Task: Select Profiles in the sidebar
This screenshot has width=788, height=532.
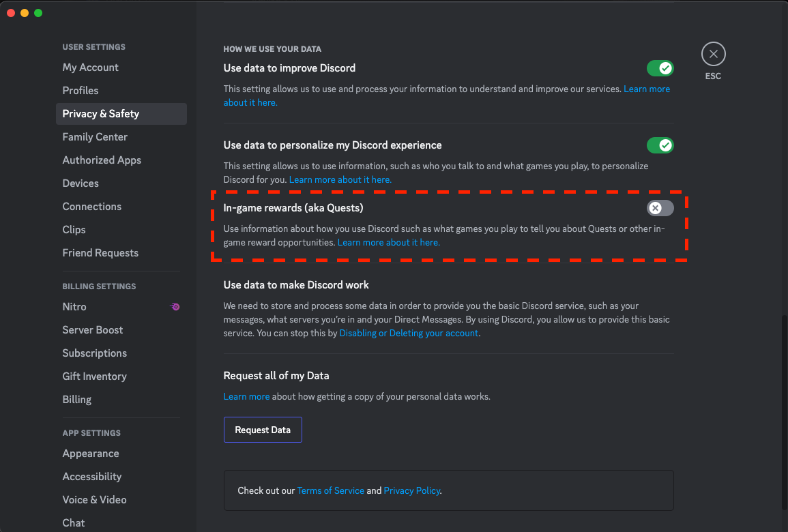Action: click(x=80, y=90)
